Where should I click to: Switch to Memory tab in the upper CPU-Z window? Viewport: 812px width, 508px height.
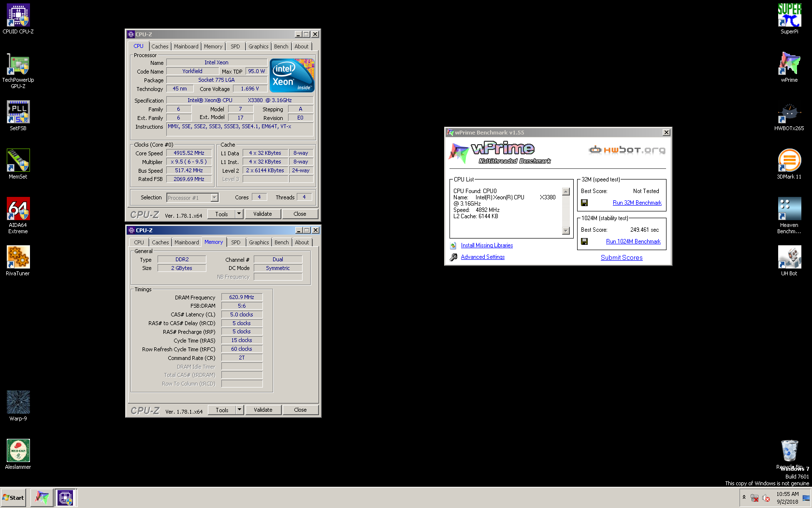(x=213, y=46)
